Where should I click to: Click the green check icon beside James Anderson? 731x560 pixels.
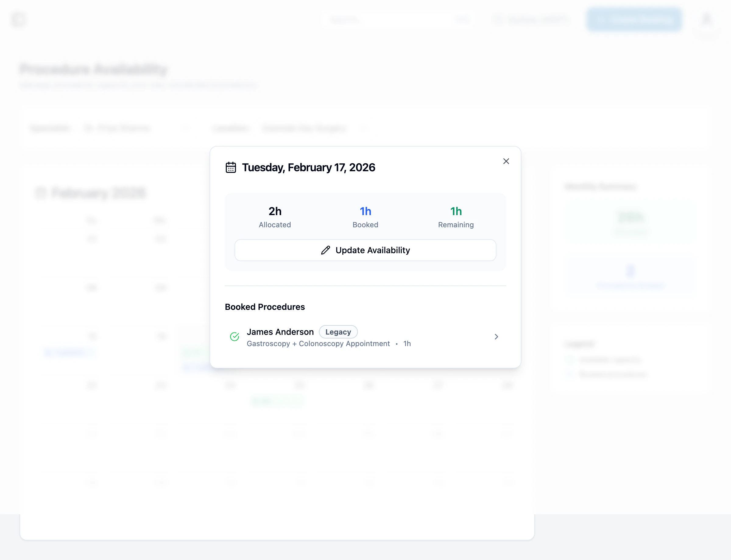(x=235, y=337)
